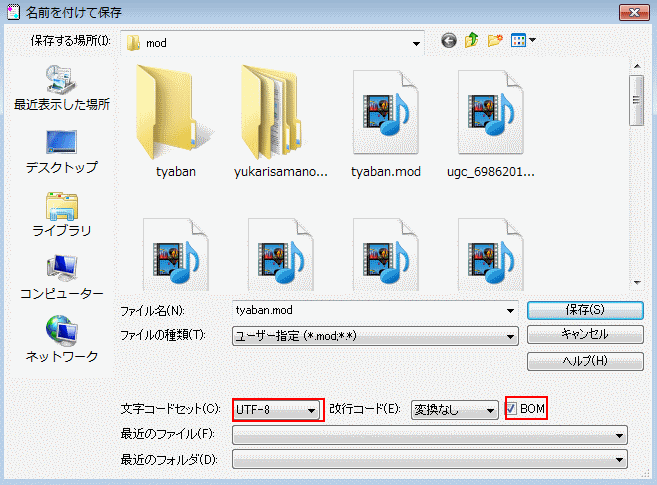Select the tyaban.mod file
The width and height of the screenshot is (657, 485).
click(385, 124)
